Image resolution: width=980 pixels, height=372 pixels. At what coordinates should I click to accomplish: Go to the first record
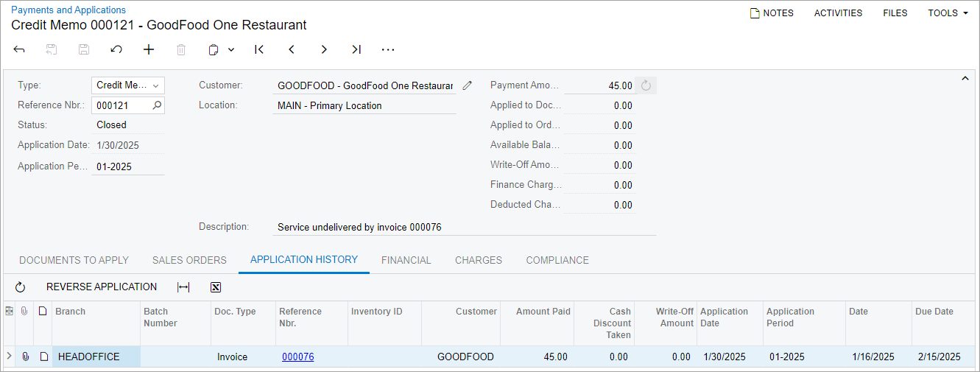click(x=259, y=49)
